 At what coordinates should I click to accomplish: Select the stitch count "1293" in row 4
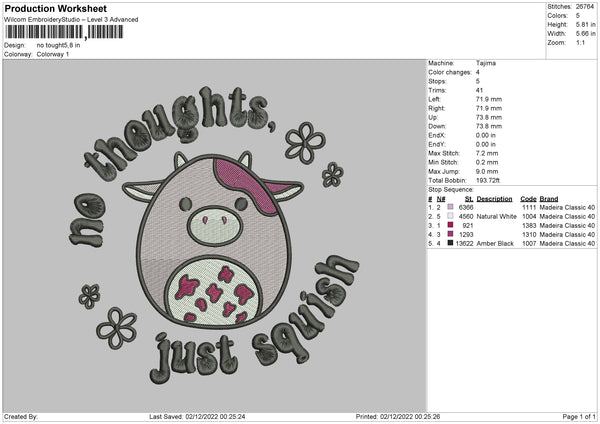click(466, 235)
